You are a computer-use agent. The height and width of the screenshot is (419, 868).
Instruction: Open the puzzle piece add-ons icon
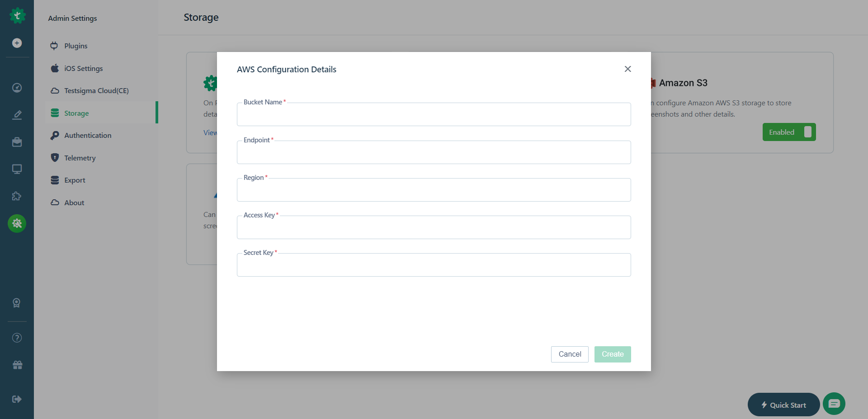17,196
